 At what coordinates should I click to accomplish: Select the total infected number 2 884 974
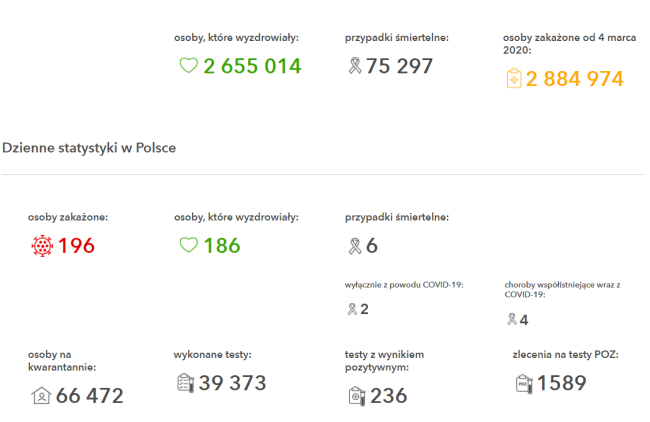[575, 79]
